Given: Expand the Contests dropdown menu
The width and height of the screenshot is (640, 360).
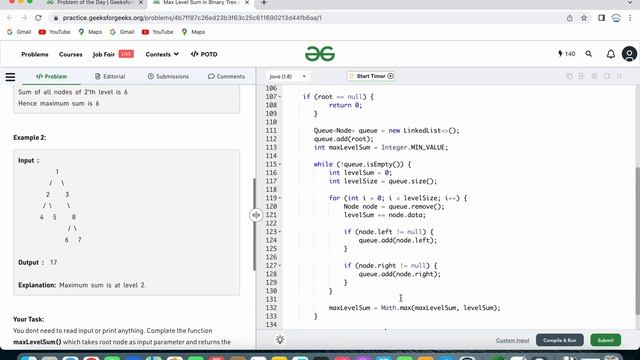Looking at the screenshot, I should 162,54.
